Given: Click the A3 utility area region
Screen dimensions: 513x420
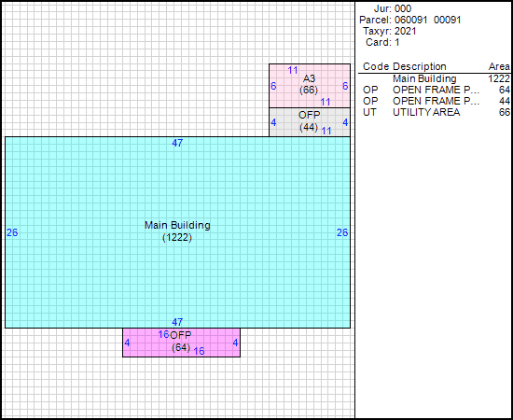Looking at the screenshot, I should pos(310,86).
